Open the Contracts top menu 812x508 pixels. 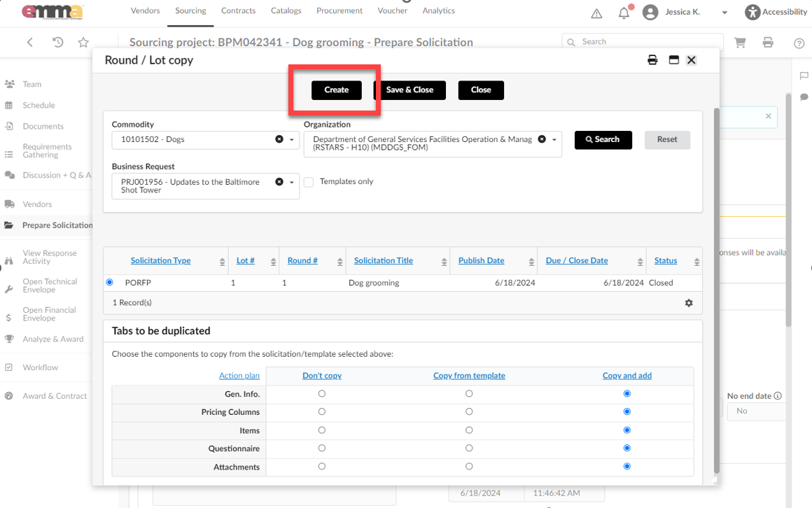[x=238, y=10]
